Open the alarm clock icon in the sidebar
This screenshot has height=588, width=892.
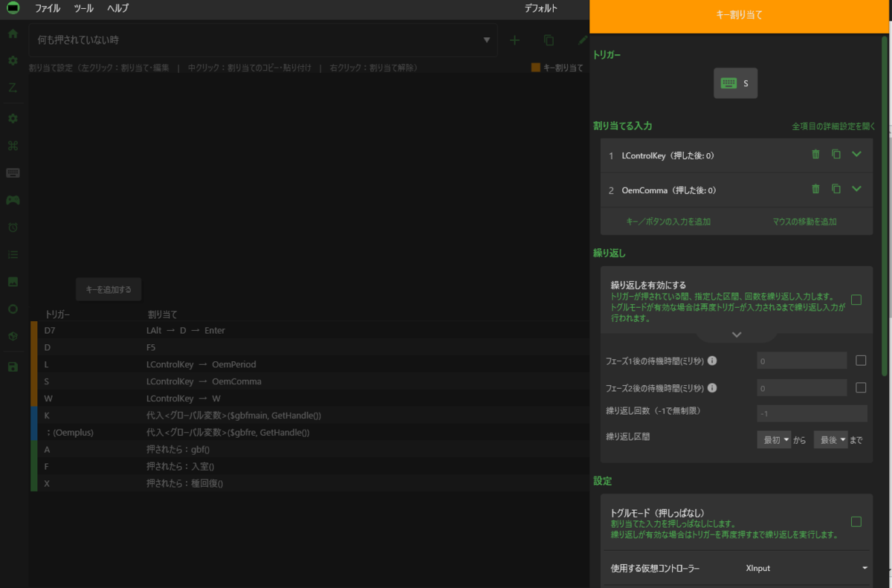(x=13, y=227)
